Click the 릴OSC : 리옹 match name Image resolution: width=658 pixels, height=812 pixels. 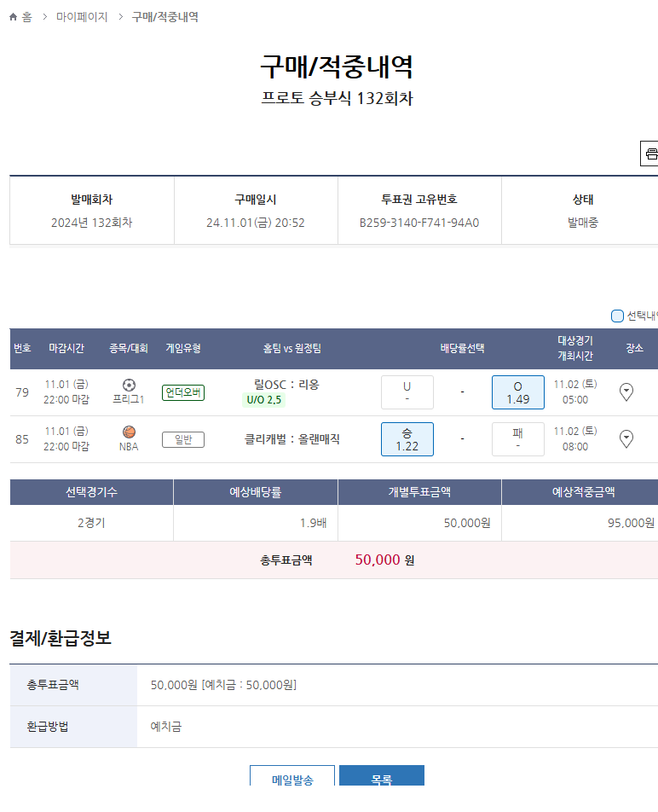coord(286,385)
